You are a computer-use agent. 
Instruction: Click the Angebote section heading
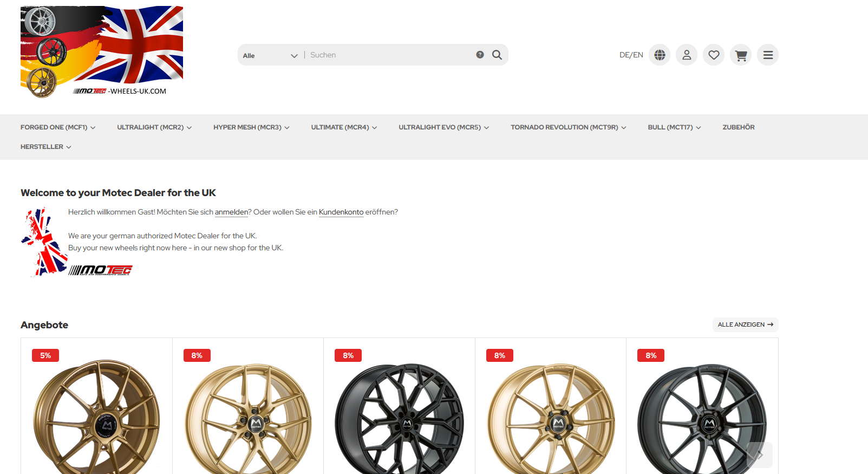[x=44, y=325]
